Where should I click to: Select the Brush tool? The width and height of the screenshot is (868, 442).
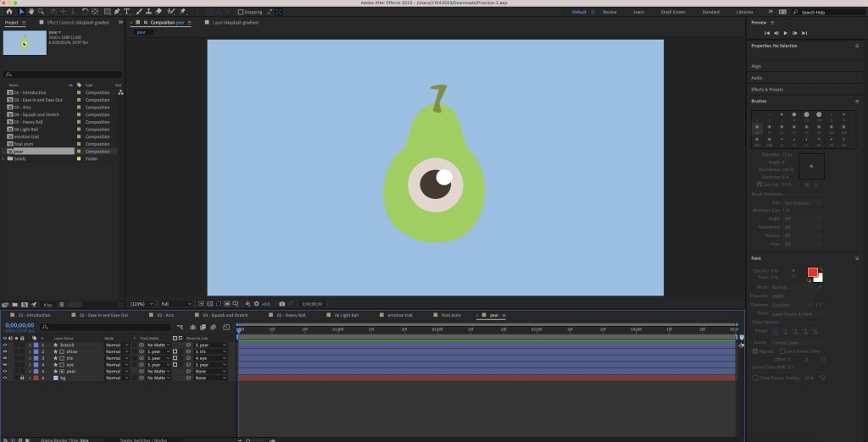pos(139,12)
